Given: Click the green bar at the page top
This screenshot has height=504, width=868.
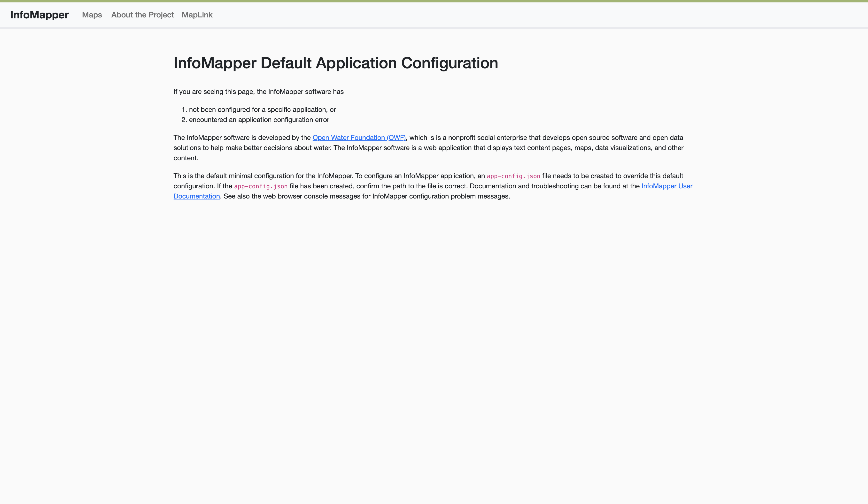Looking at the screenshot, I should (434, 1).
